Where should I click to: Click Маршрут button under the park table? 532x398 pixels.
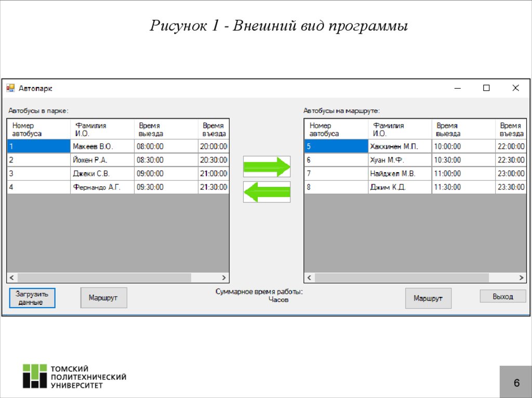pyautogui.click(x=103, y=297)
